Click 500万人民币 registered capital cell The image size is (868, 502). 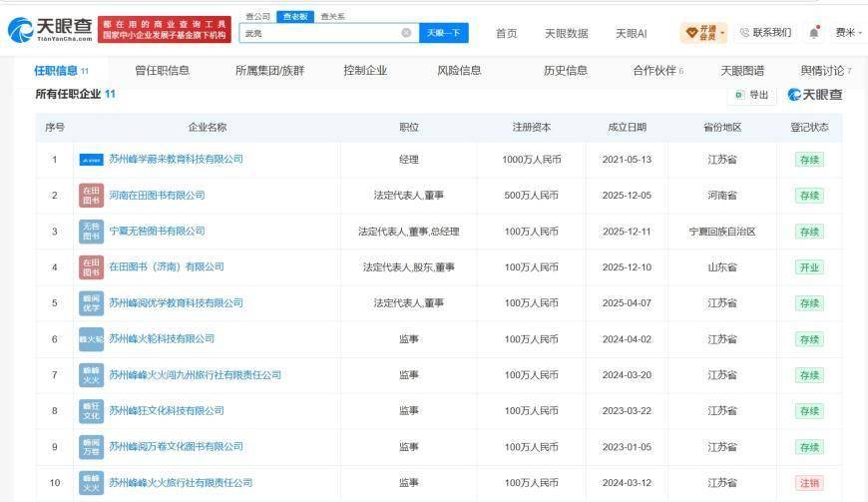pyautogui.click(x=532, y=196)
